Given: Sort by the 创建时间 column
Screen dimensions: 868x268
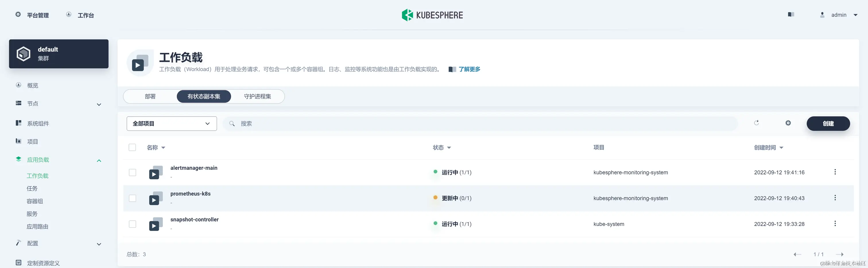Looking at the screenshot, I should 769,148.
